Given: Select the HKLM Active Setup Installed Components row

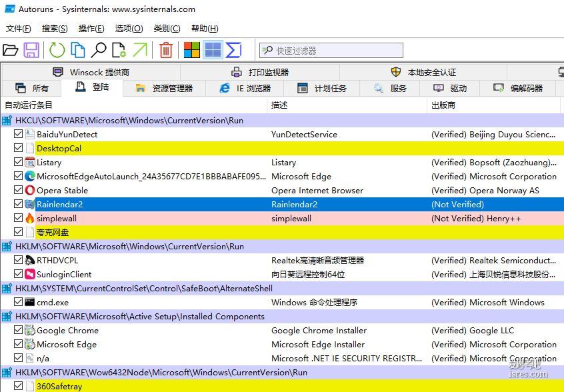Looking at the screenshot, I should pyautogui.click(x=283, y=317).
